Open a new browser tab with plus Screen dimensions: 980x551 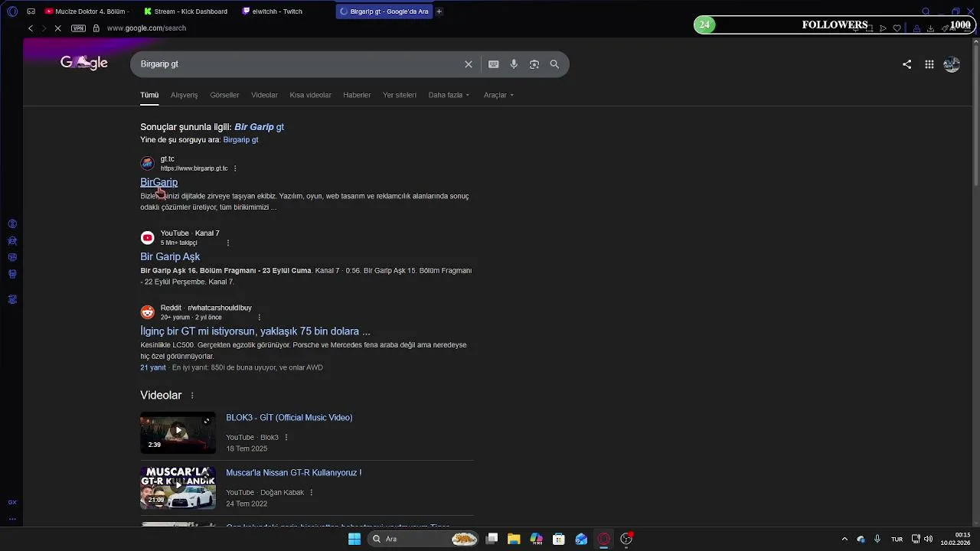[x=439, y=11]
